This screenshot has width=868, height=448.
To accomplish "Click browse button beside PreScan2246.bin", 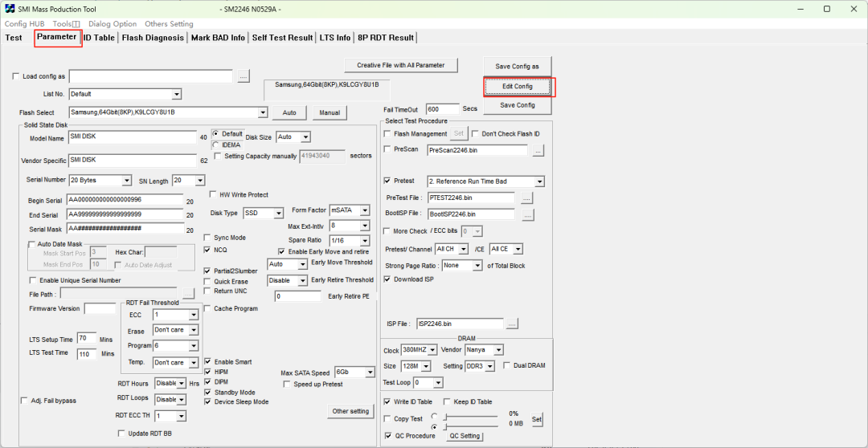I will pyautogui.click(x=538, y=150).
